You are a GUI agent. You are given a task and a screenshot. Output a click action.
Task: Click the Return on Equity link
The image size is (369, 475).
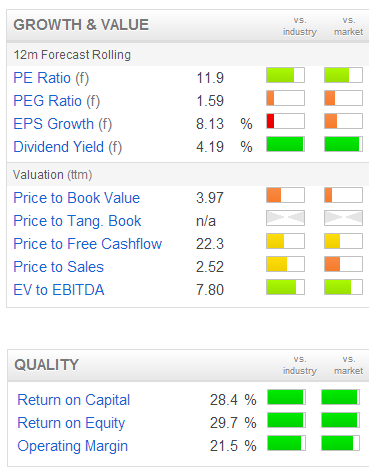click(71, 423)
